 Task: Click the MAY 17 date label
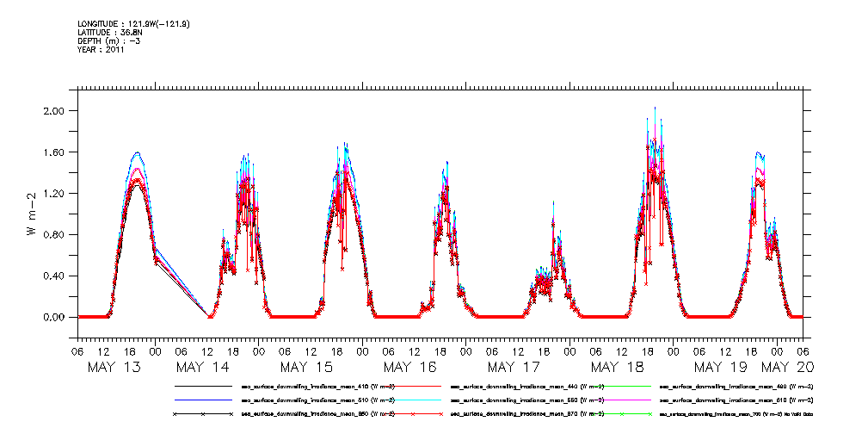(x=514, y=367)
